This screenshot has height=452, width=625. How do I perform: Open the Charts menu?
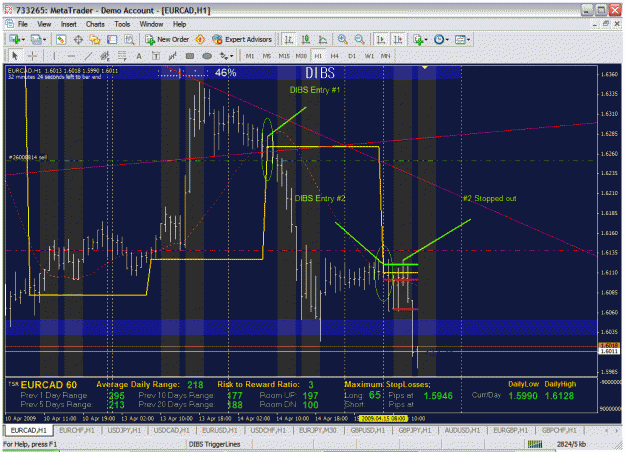[95, 24]
